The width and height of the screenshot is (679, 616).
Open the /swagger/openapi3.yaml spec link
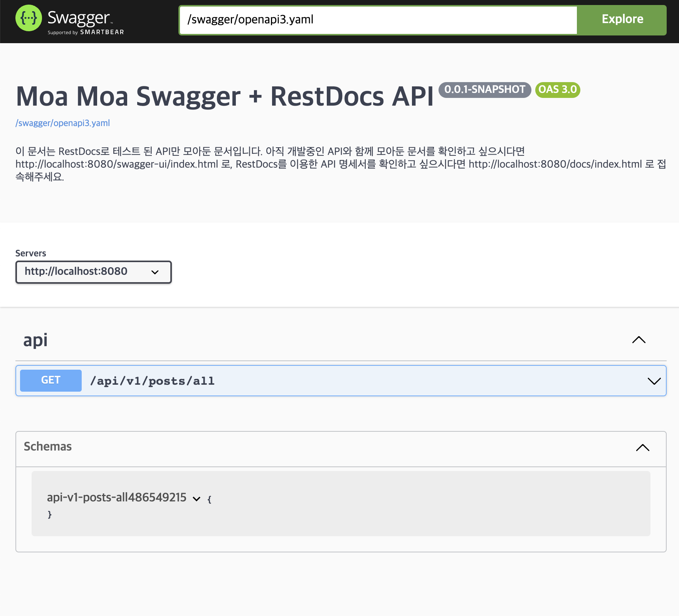(x=62, y=123)
